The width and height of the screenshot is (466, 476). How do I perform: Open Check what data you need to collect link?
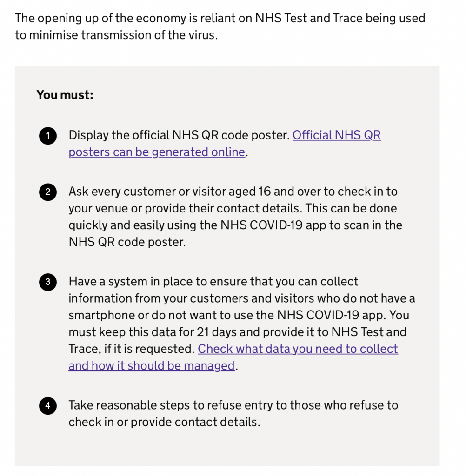pyautogui.click(x=298, y=349)
